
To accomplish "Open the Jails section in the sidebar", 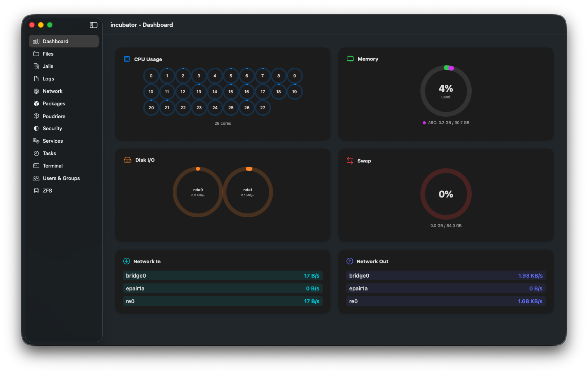I will [x=48, y=66].
